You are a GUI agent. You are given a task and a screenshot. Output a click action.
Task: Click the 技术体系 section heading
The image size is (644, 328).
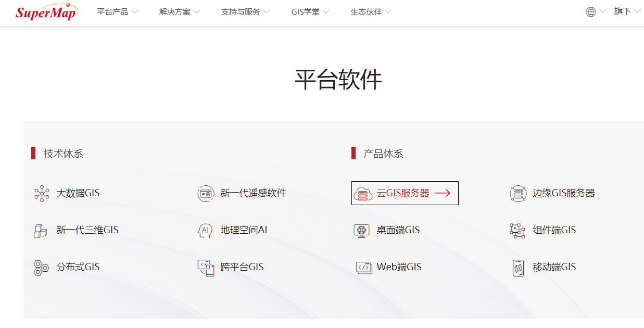tap(63, 154)
